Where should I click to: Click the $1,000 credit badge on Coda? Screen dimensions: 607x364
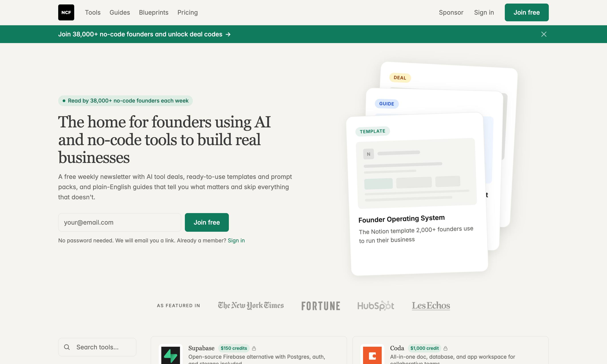pos(424,348)
